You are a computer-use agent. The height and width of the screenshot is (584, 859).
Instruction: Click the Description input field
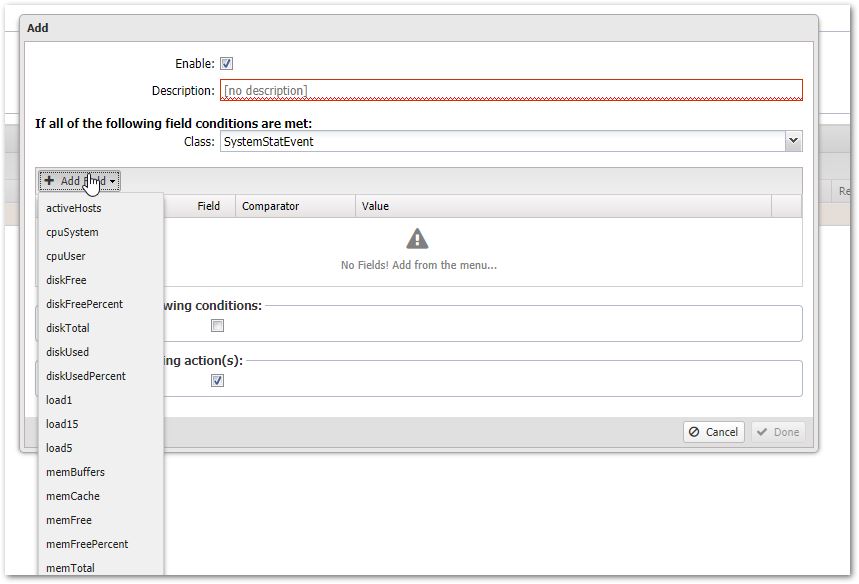click(510, 91)
